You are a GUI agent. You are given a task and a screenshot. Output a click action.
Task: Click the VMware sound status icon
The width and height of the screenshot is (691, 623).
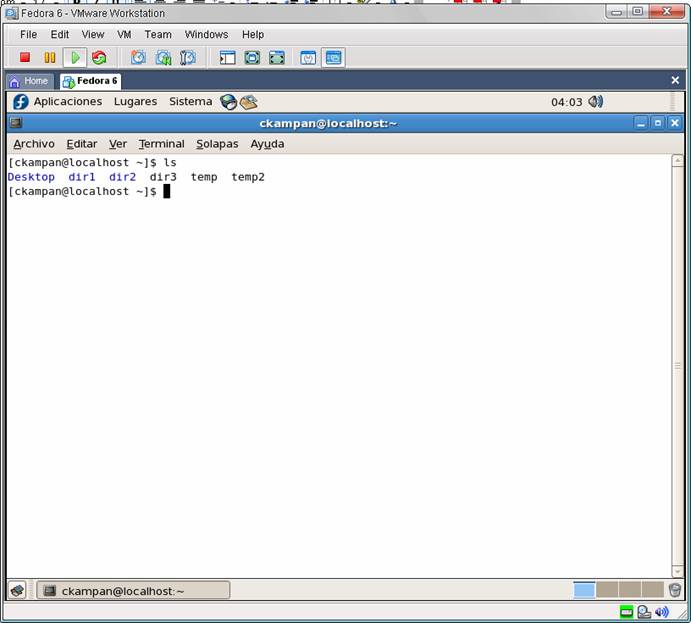pos(661,612)
